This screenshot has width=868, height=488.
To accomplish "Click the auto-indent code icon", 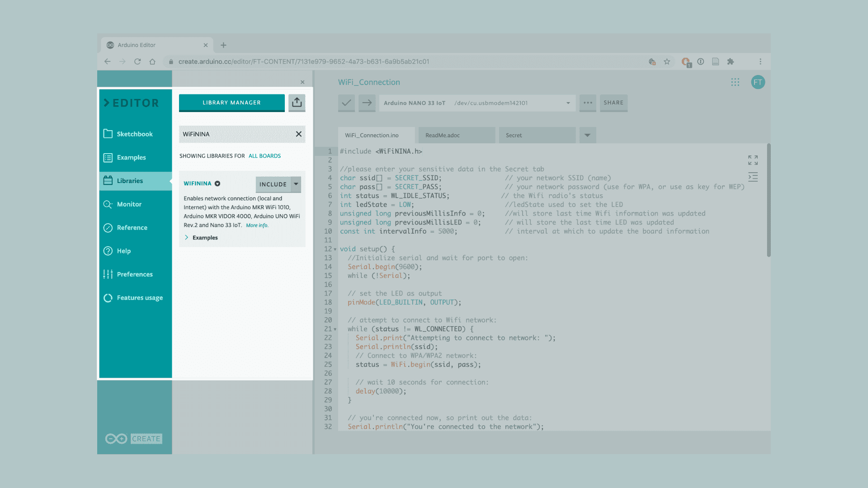I will click(753, 177).
